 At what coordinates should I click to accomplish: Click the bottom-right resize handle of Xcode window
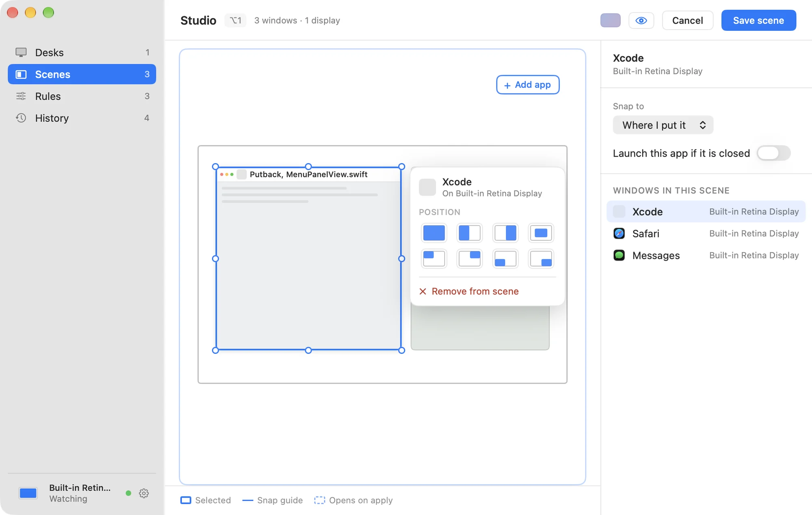coord(402,350)
